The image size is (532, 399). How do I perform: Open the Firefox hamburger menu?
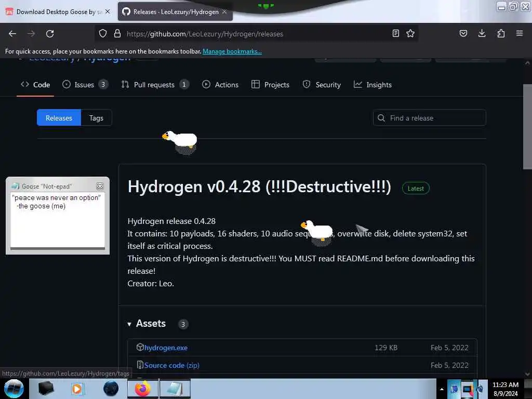pos(520,33)
